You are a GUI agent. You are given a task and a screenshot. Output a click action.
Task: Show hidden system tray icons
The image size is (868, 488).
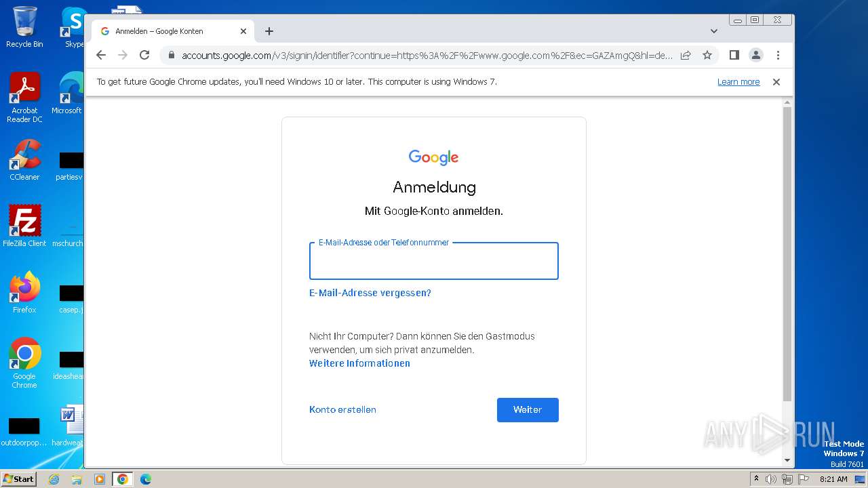(x=757, y=479)
